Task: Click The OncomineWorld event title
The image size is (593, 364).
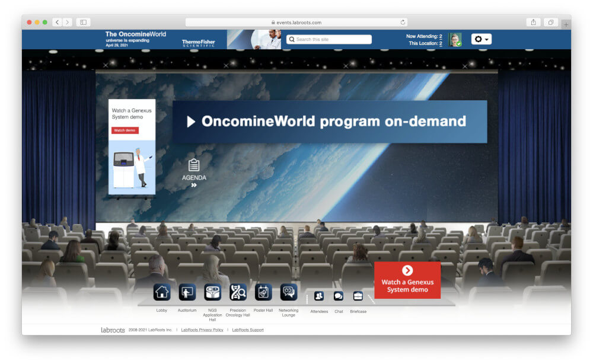Action: point(136,34)
